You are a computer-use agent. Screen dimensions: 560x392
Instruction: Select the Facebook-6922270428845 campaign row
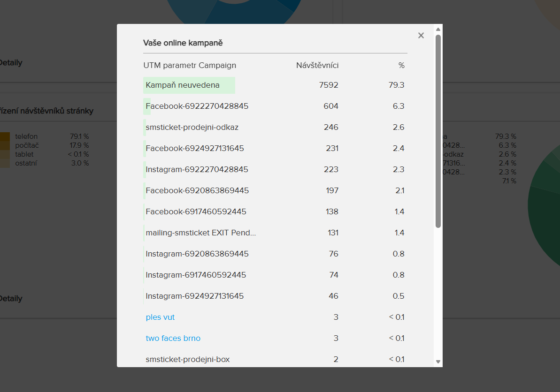(x=197, y=106)
